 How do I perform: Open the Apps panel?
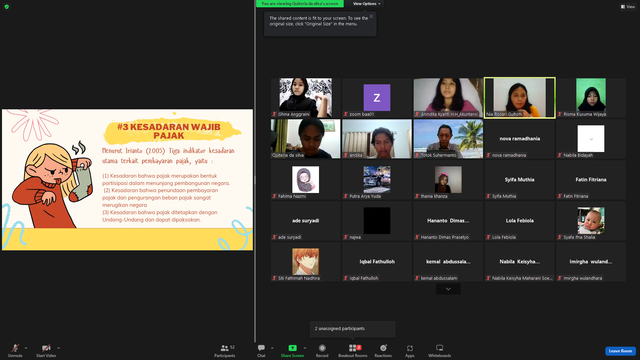click(410, 350)
